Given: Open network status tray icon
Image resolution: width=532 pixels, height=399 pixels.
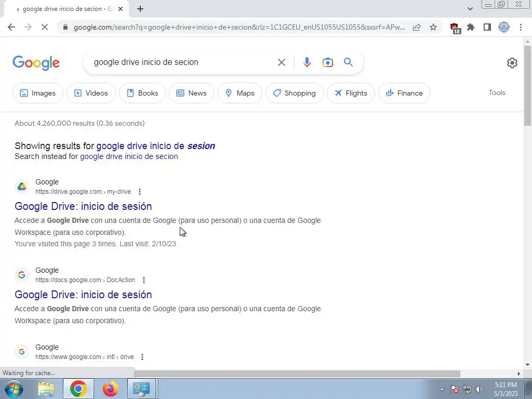Looking at the screenshot, I should (467, 389).
